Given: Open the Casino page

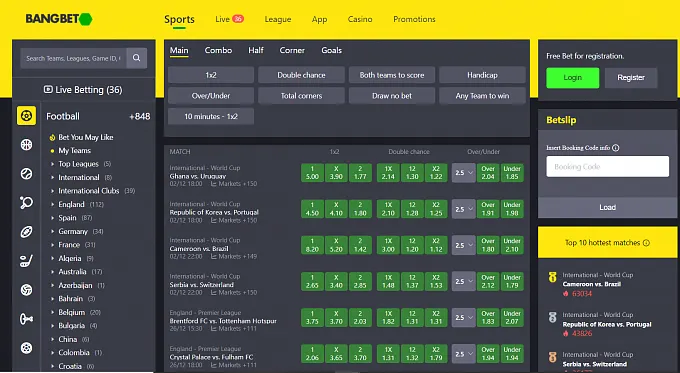Looking at the screenshot, I should tap(360, 19).
